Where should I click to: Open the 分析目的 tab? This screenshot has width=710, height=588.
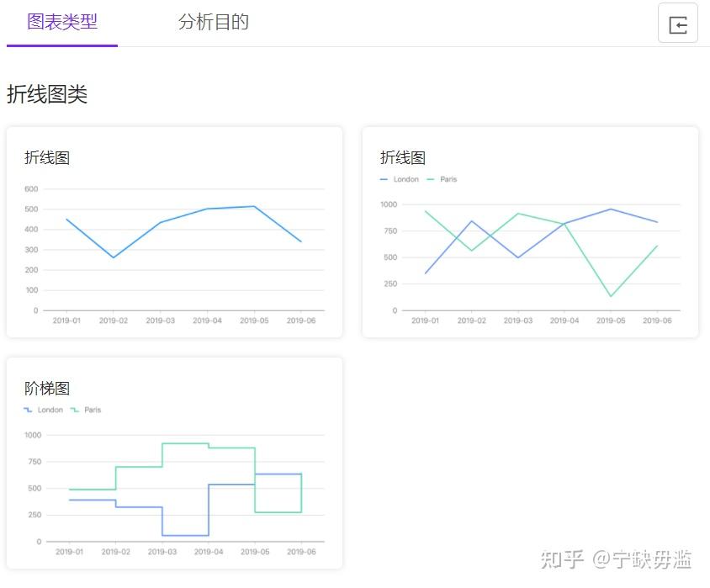[x=214, y=22]
